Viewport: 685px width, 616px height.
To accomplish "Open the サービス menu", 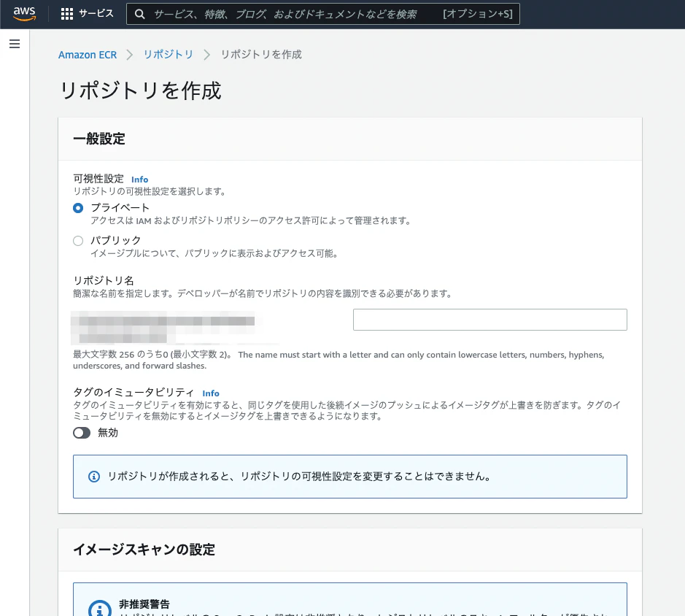I will click(96, 14).
